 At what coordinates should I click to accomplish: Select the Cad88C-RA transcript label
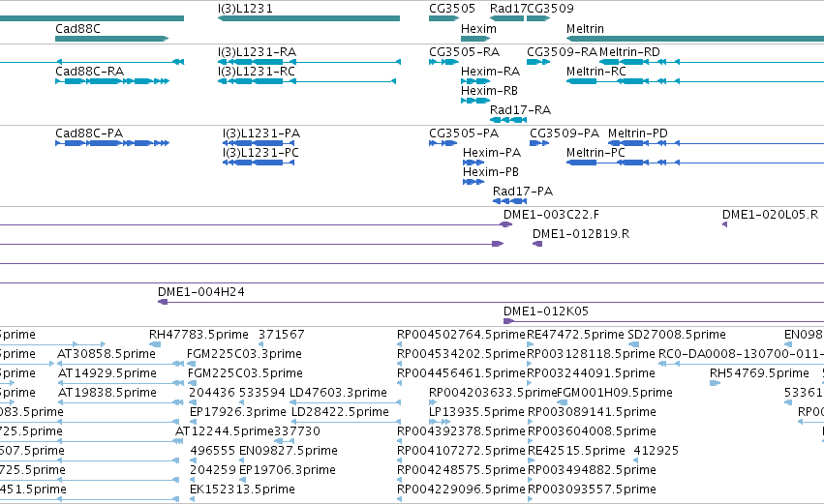click(89, 72)
